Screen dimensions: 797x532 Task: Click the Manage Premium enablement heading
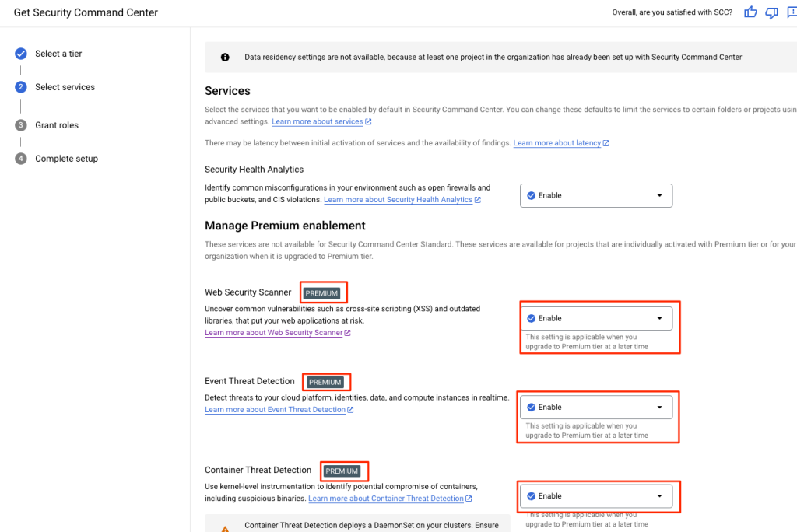coord(285,226)
